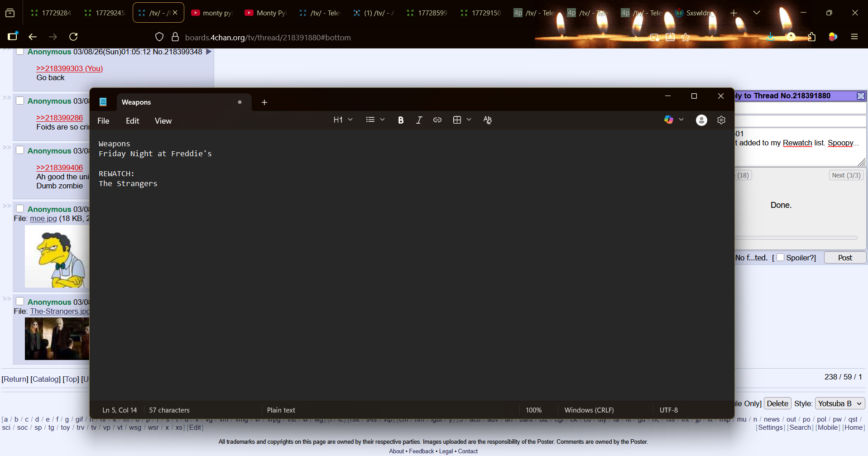Check the box for the The-Strangers.jpg post
The image size is (868, 456).
[20, 302]
